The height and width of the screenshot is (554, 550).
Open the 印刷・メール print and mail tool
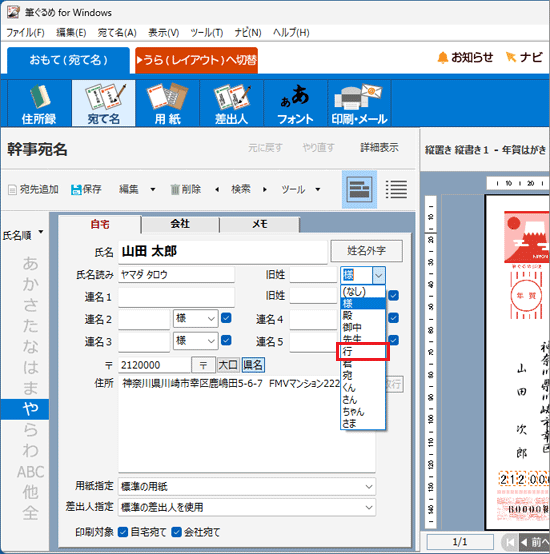tap(359, 103)
